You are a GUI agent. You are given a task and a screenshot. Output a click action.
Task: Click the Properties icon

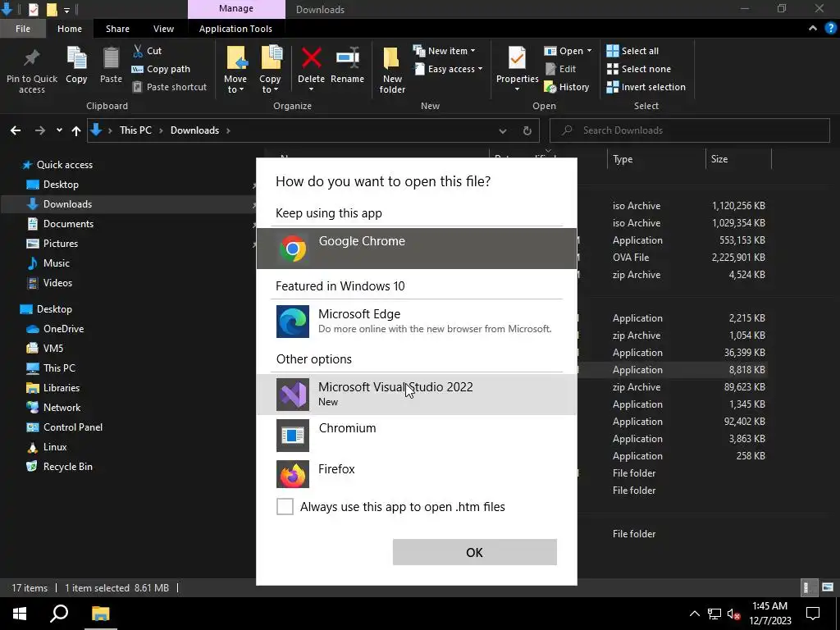click(x=517, y=58)
